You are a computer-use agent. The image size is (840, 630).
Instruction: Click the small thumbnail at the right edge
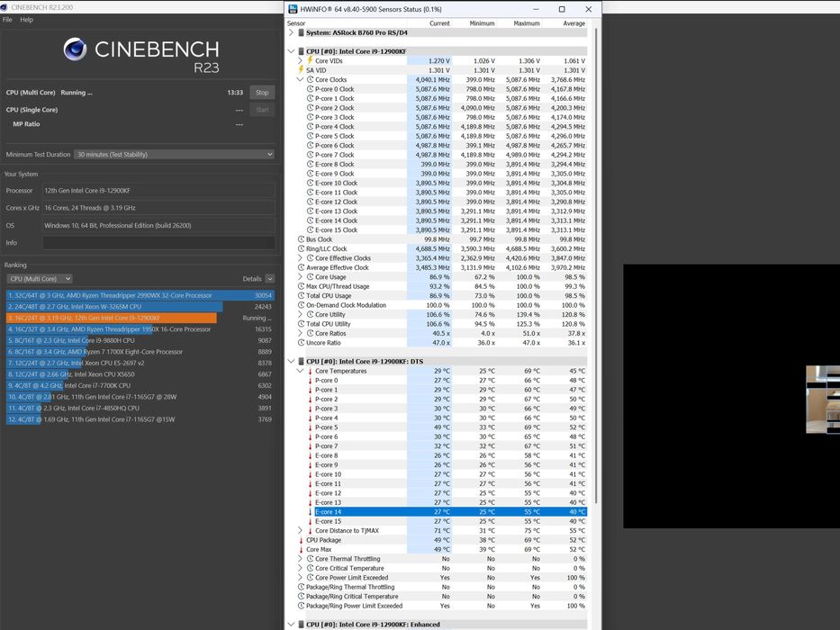pyautogui.click(x=823, y=399)
